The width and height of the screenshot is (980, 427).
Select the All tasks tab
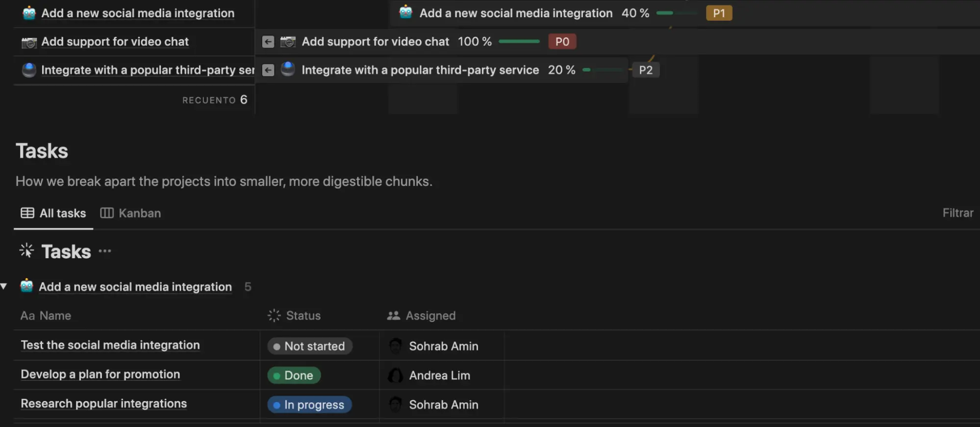pyautogui.click(x=53, y=213)
